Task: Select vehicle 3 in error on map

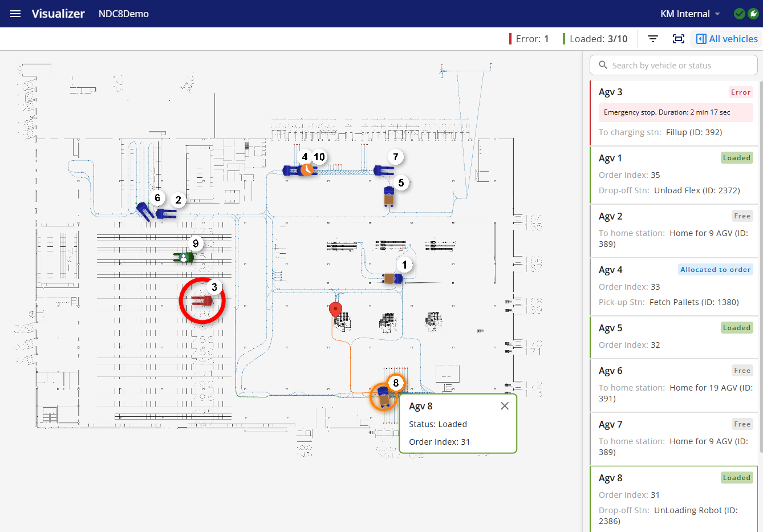Action: pos(202,300)
